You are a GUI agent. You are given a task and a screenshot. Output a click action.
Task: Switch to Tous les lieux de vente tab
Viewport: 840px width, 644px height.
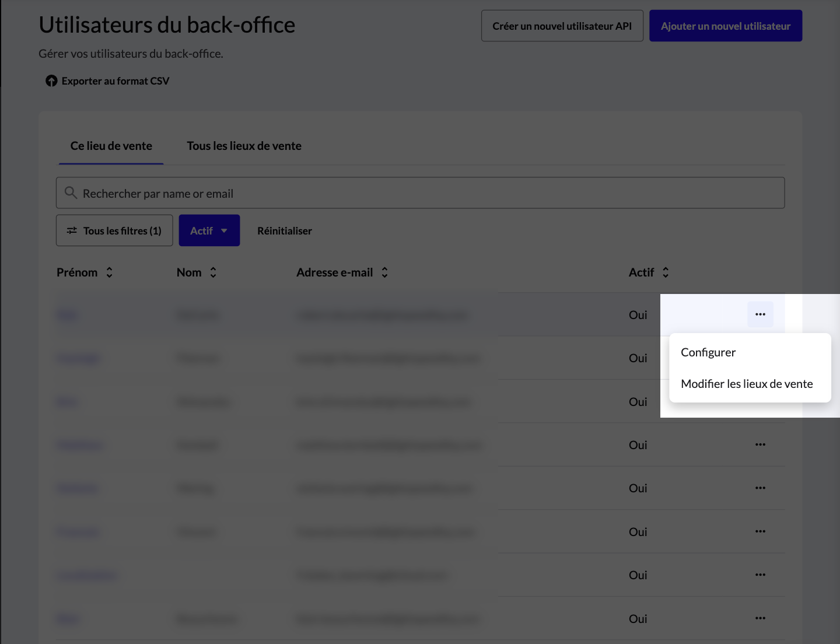(244, 146)
